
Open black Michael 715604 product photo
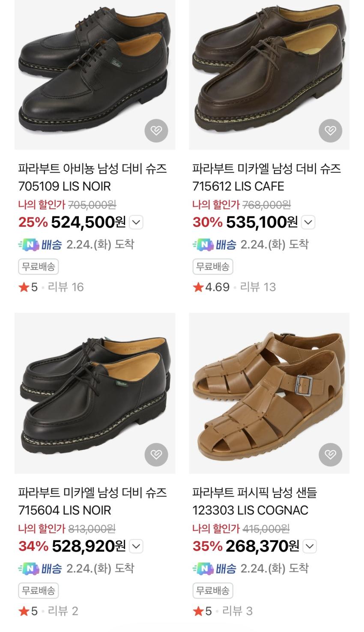94,392
